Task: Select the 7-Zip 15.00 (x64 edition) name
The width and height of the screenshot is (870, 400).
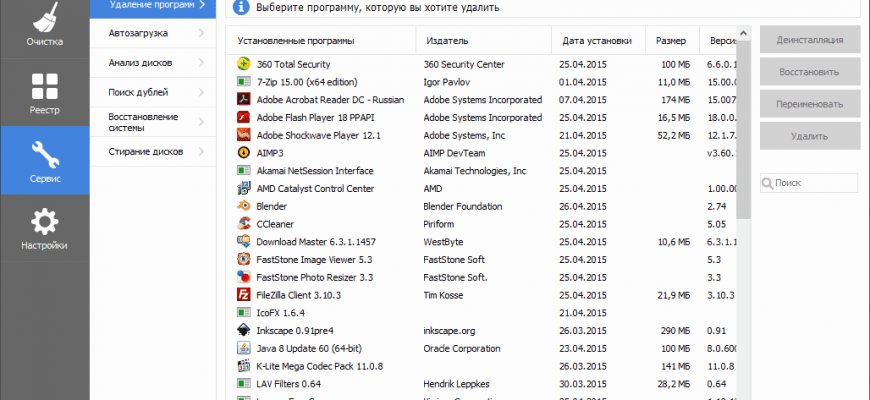Action: coord(307,82)
